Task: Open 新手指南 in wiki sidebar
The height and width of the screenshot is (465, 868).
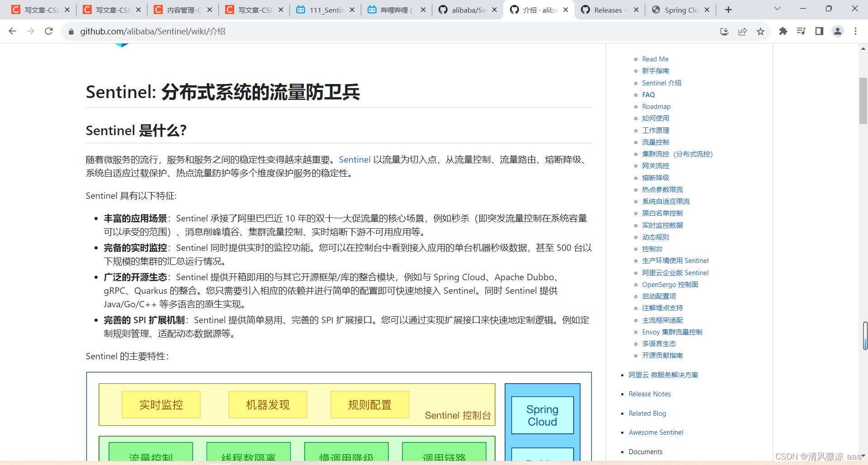Action: pos(656,71)
